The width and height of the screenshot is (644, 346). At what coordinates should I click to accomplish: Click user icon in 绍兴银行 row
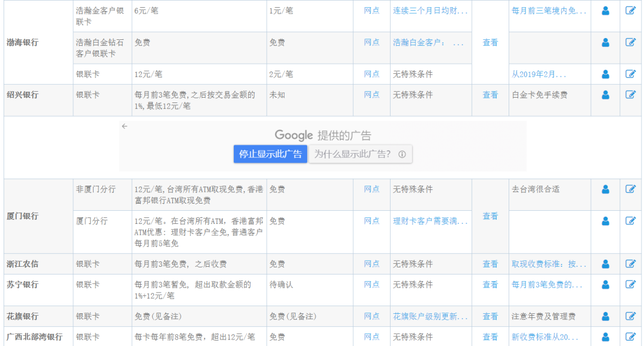pos(605,95)
